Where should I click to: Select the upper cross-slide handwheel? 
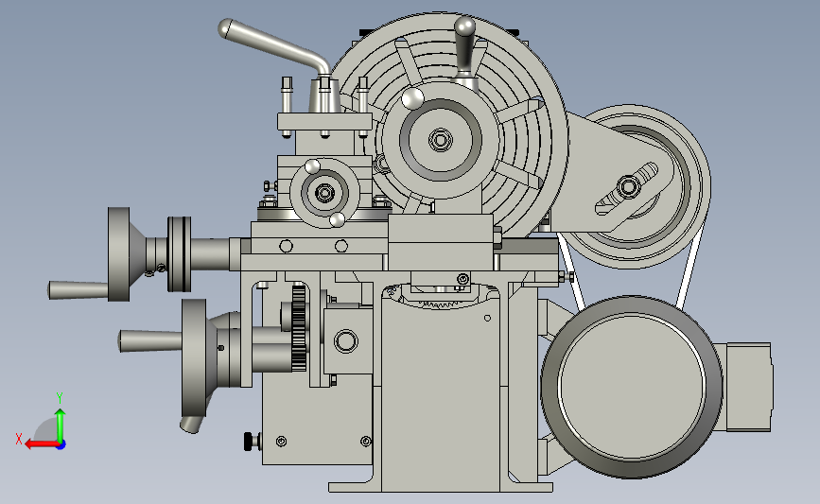point(119,254)
